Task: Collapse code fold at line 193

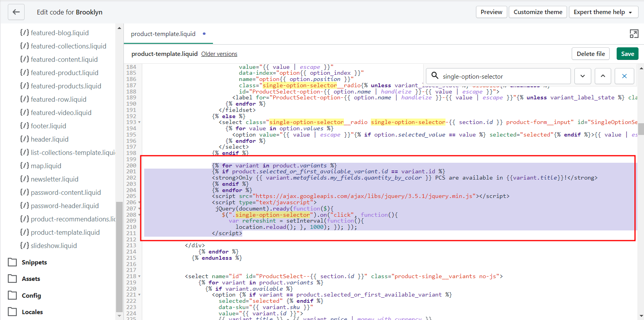Action: (139, 122)
